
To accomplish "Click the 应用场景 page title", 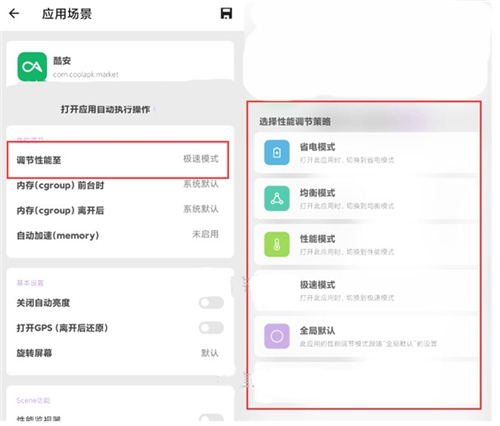I will click(67, 14).
